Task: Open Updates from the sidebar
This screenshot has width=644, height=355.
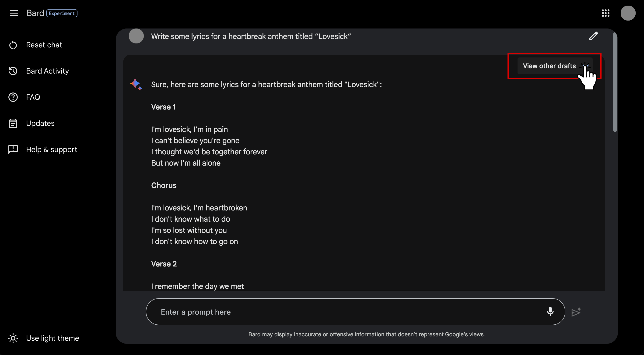Action: 40,123
